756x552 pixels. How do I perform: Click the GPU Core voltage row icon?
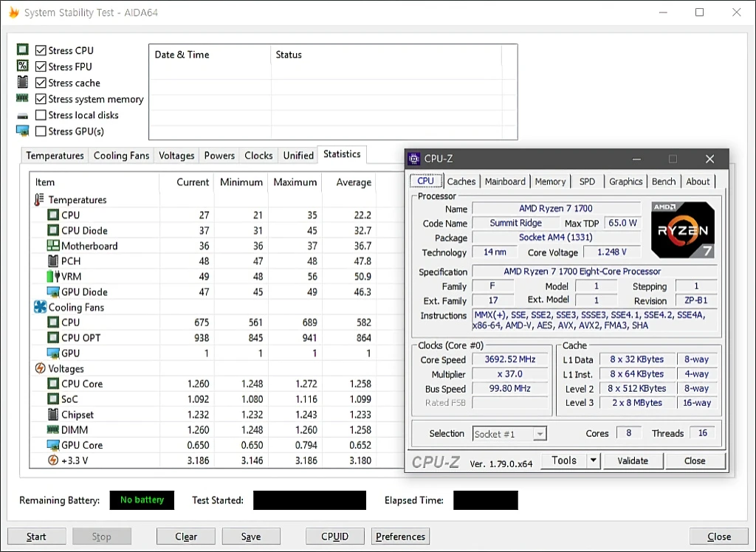[53, 445]
